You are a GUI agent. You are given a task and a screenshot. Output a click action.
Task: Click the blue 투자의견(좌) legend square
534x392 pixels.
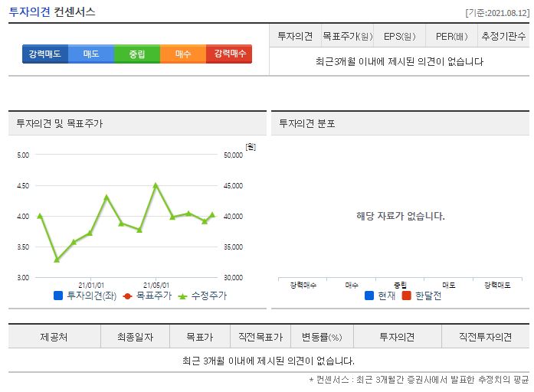click(58, 296)
